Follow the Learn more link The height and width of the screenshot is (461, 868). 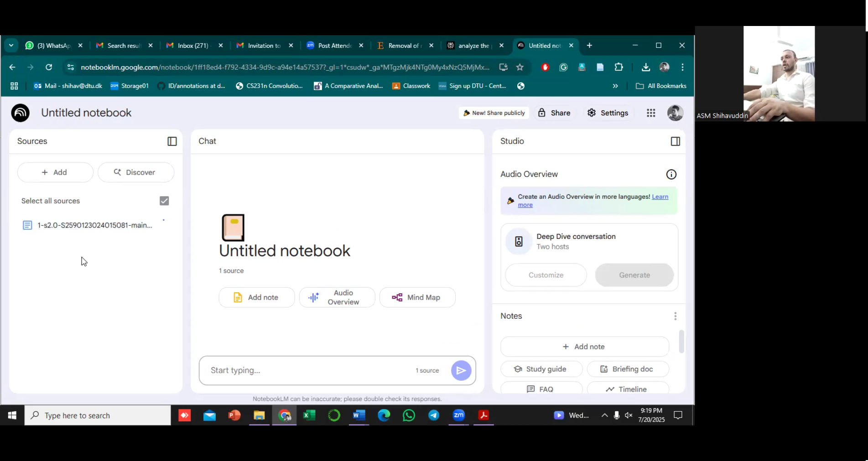[660, 197]
